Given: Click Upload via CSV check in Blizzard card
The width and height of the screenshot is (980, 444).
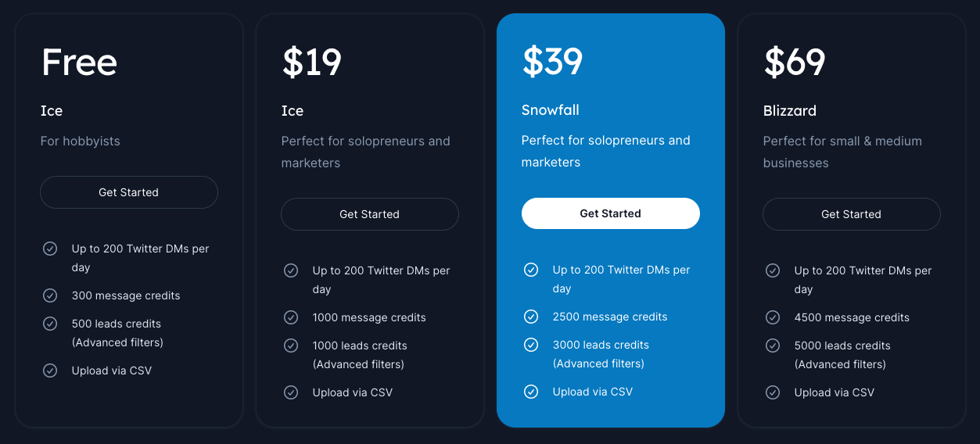Looking at the screenshot, I should (773, 392).
